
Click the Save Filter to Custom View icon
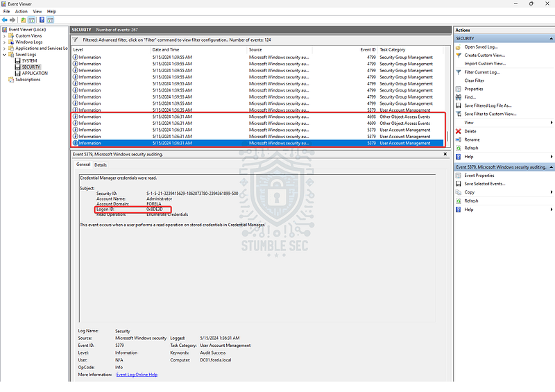[459, 114]
